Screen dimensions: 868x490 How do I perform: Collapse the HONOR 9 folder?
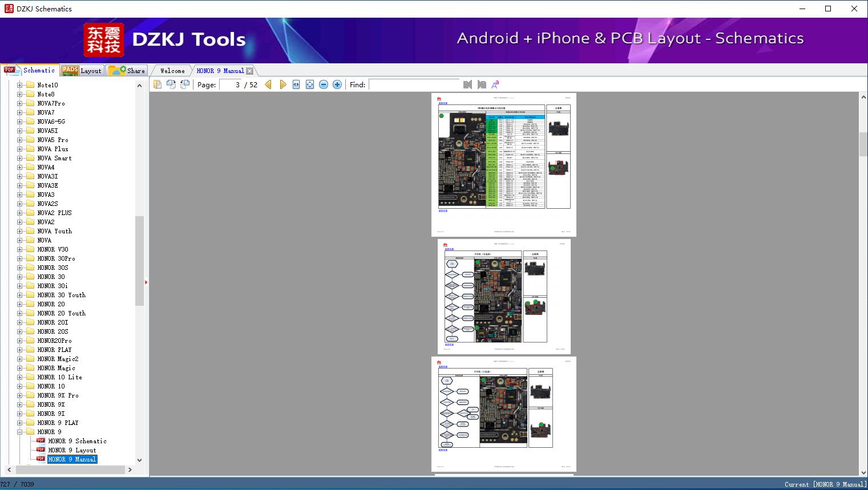19,432
